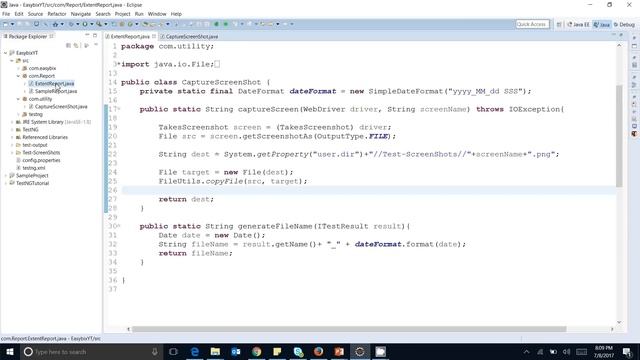Collapse the captureScreen method at line 17

tap(119, 109)
